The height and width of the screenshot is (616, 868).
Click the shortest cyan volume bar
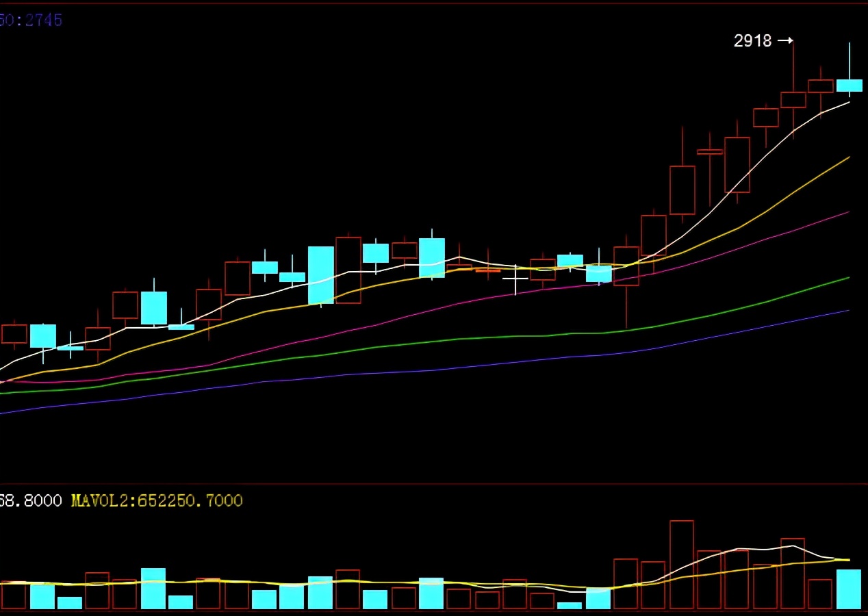point(570,606)
